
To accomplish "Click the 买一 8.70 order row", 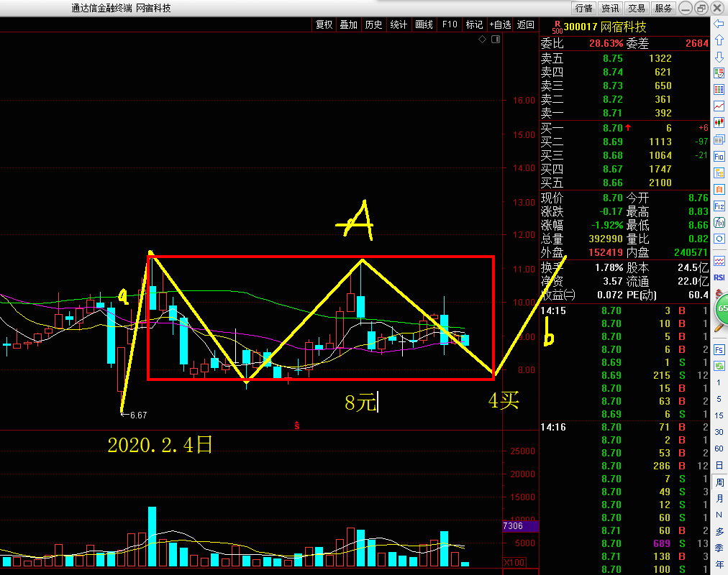I will coord(624,128).
